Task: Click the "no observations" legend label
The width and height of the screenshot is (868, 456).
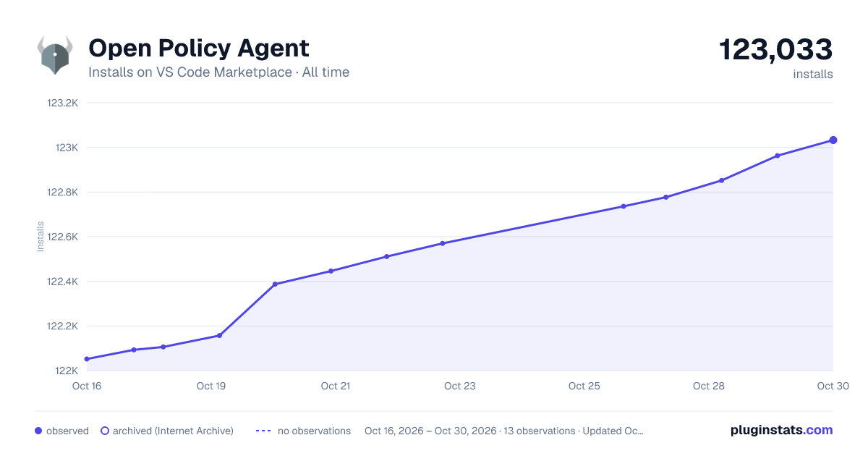Action: [x=314, y=431]
